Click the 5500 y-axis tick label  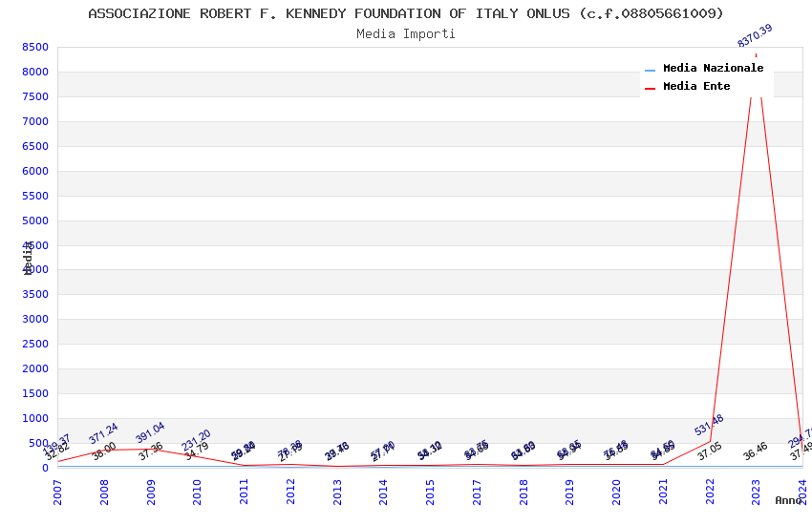click(35, 196)
